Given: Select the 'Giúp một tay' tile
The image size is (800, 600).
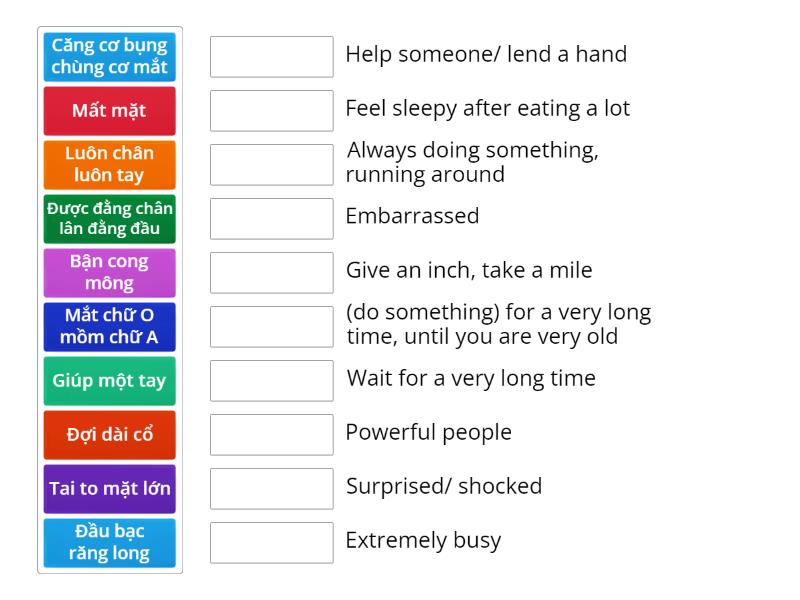Looking at the screenshot, I should 110,381.
